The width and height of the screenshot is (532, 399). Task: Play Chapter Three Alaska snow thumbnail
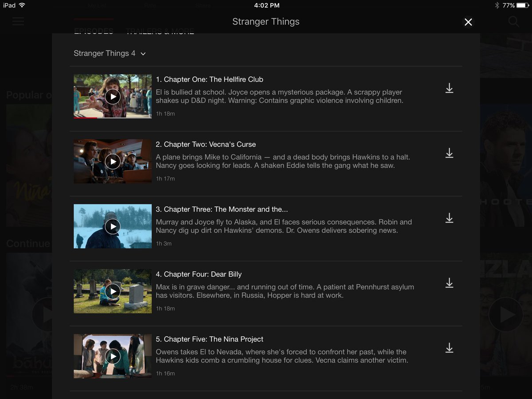coord(113,226)
